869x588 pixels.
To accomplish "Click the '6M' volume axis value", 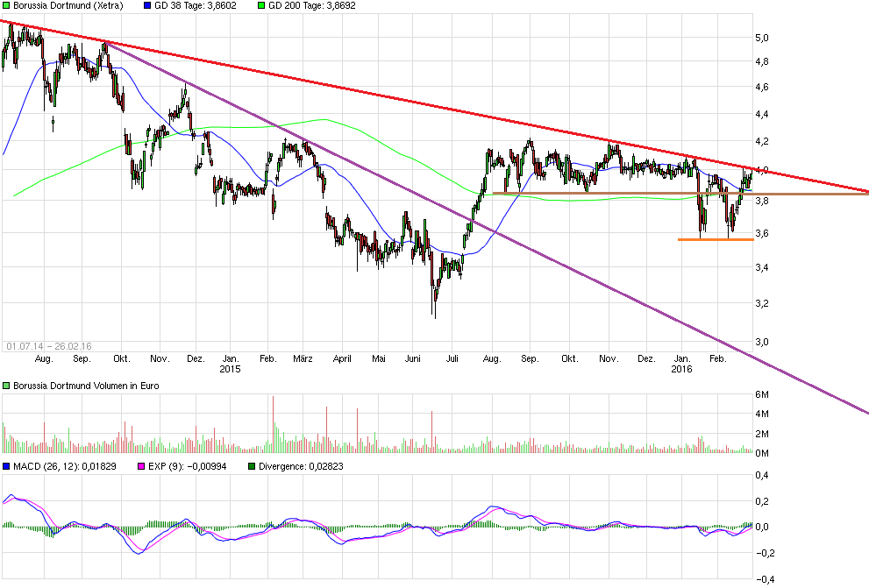I will 762,394.
